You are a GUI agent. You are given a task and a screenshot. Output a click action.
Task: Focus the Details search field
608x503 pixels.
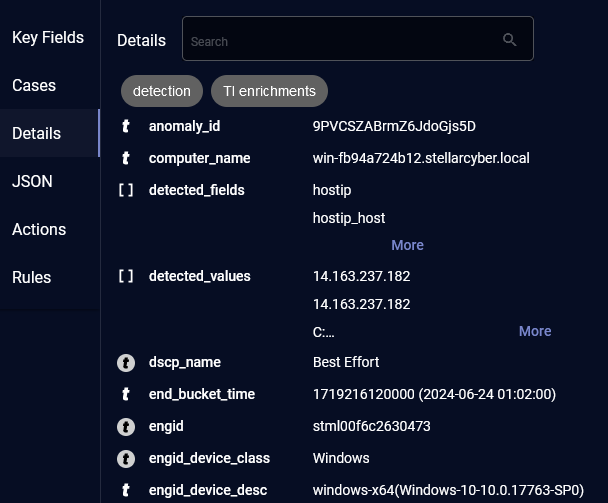point(340,41)
